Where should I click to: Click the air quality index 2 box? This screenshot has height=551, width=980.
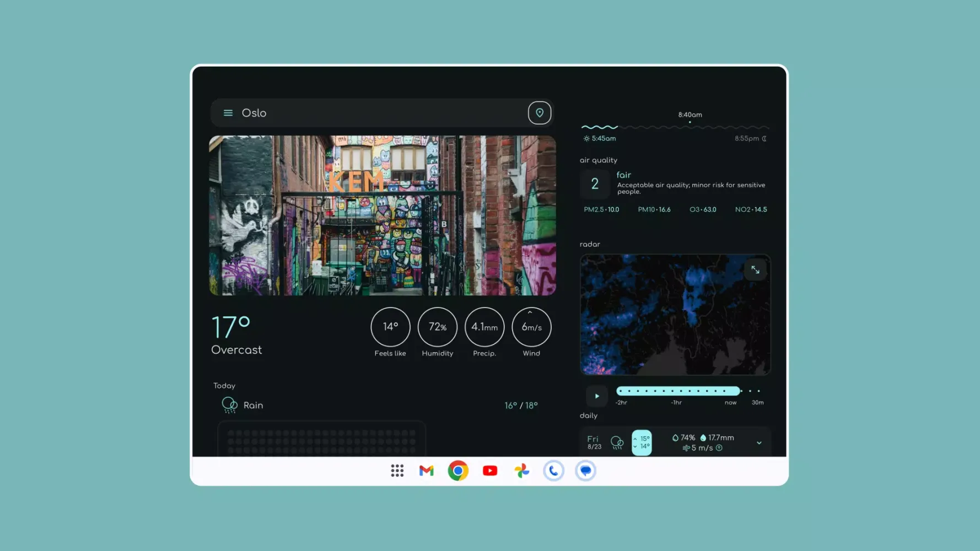coord(595,184)
